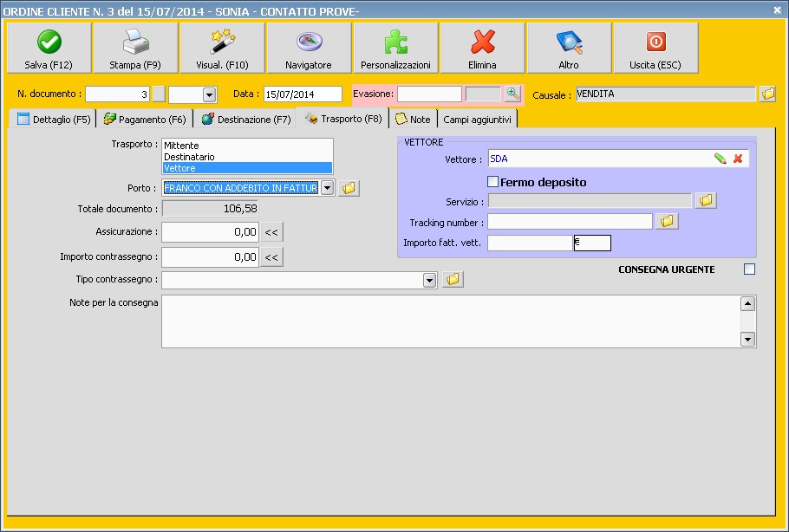Expand the Porto dropdown arrow
The image size is (789, 532).
point(327,188)
